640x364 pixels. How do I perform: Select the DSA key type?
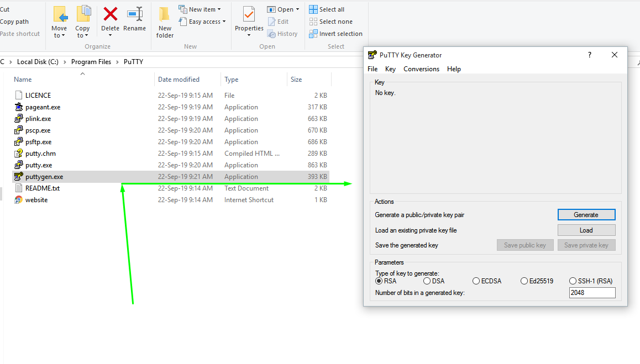[x=427, y=281]
